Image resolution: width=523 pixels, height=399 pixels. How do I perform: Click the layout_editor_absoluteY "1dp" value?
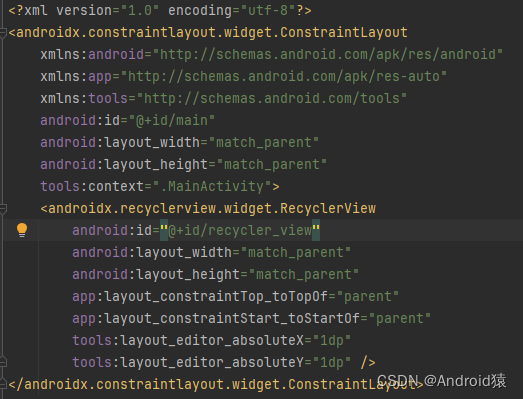pyautogui.click(x=332, y=363)
